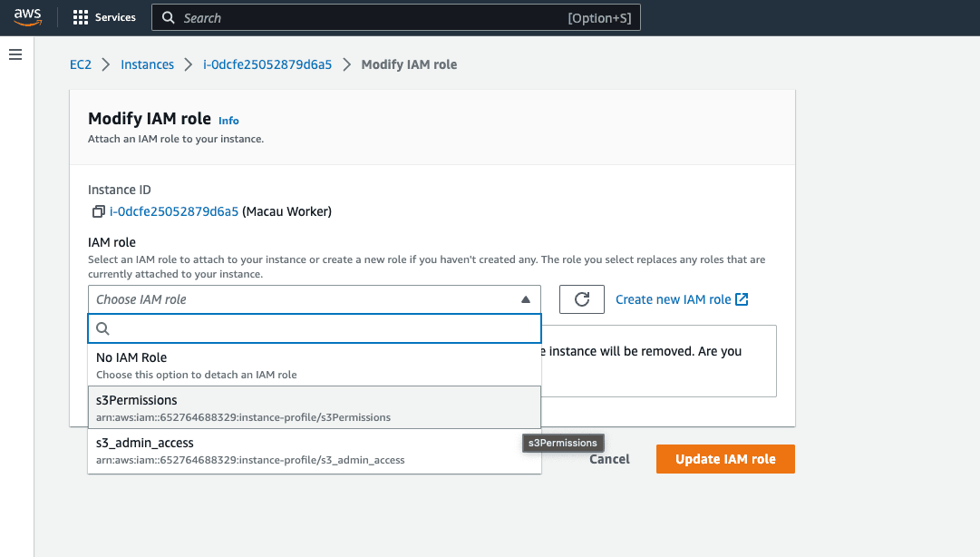Click the dropdown arrow of the IAM role selector
980x557 pixels.
tap(526, 299)
